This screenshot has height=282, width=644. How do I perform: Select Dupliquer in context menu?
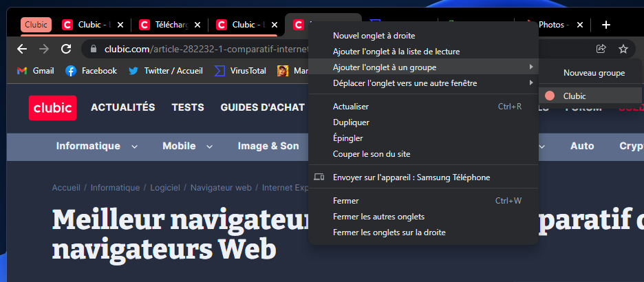(423, 122)
